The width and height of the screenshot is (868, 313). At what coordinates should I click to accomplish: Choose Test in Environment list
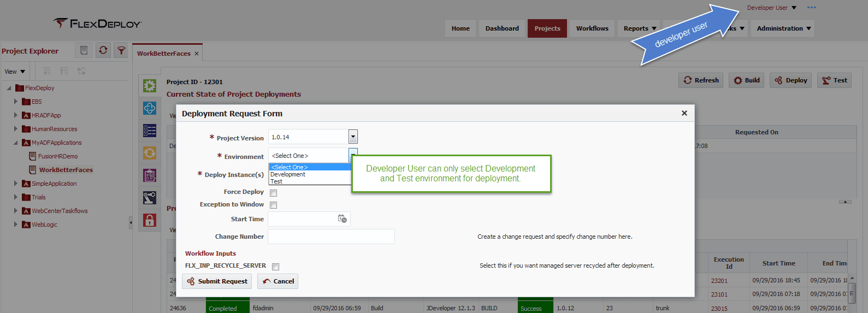pos(310,181)
